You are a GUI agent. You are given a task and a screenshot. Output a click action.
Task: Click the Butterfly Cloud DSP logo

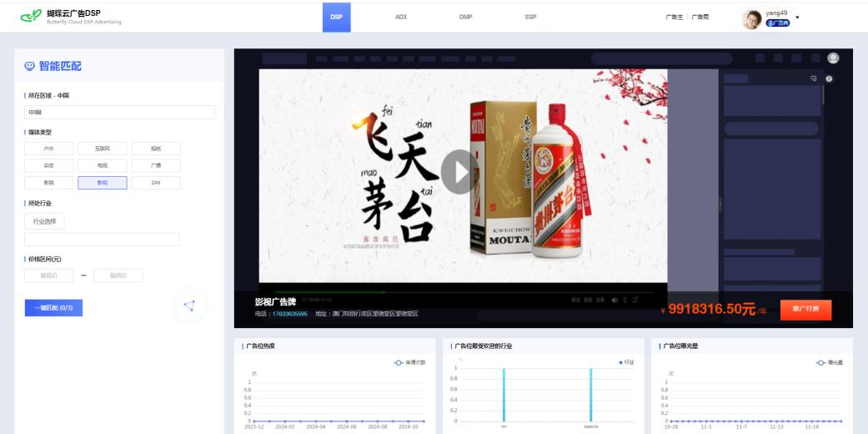tap(31, 16)
